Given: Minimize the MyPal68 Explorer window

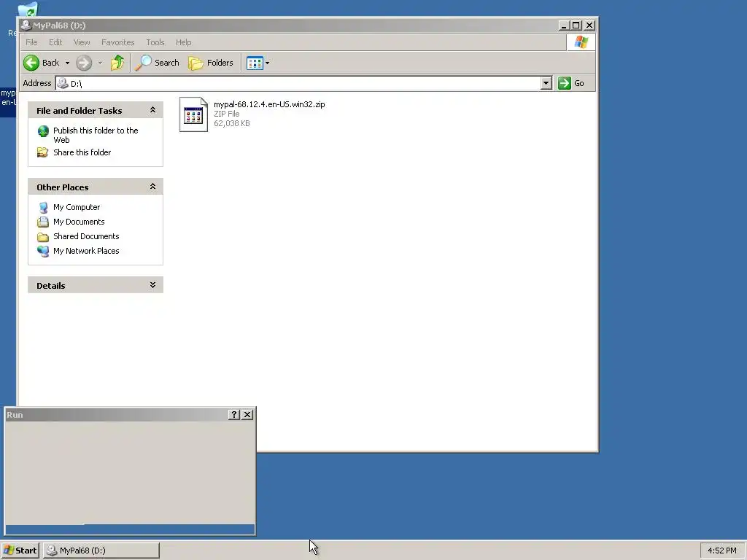Looking at the screenshot, I should click(564, 26).
